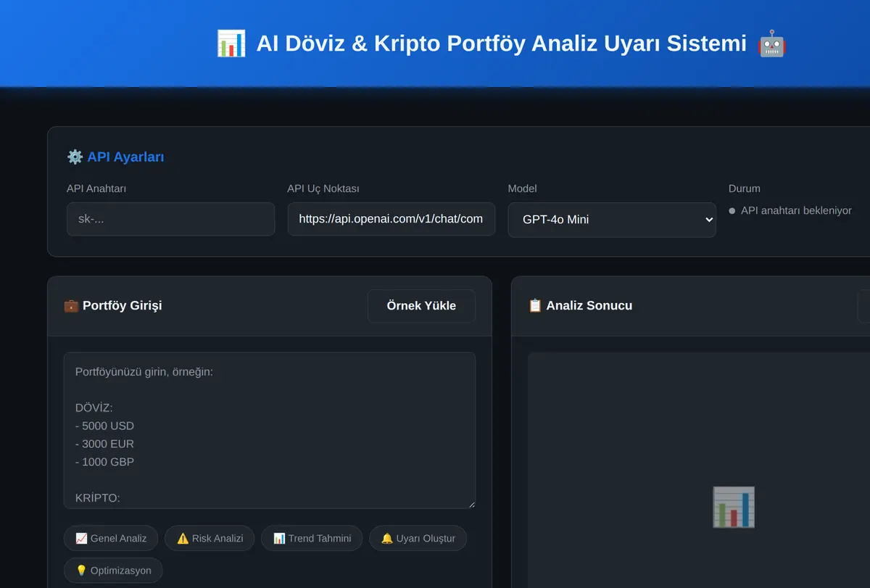Click the Örnek Yükle button
The height and width of the screenshot is (588, 870).
[x=421, y=306]
